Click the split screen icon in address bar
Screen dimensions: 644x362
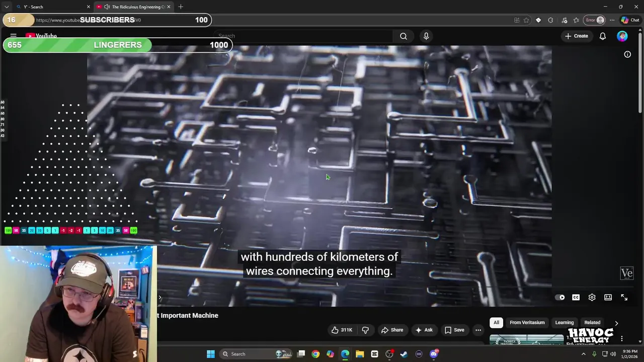click(517, 20)
